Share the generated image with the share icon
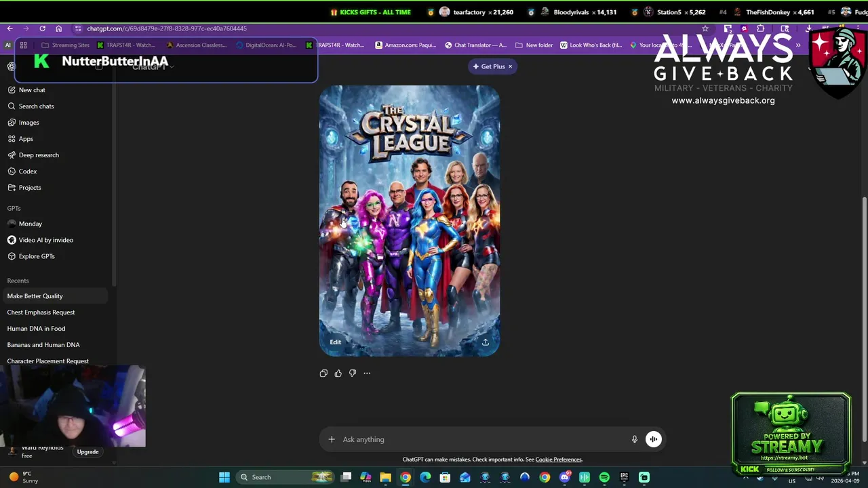 pos(486,342)
